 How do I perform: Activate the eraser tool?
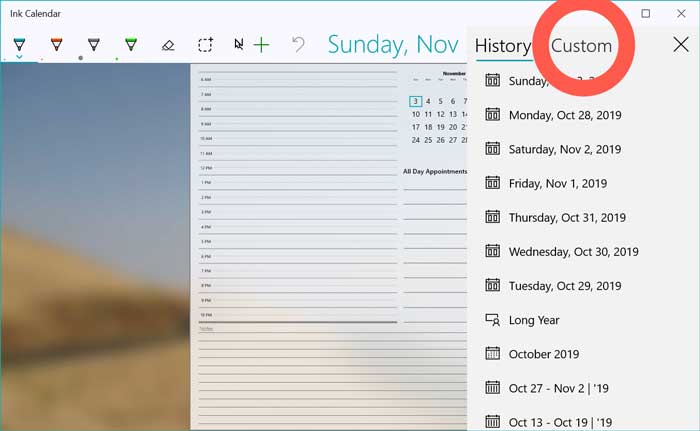(168, 45)
